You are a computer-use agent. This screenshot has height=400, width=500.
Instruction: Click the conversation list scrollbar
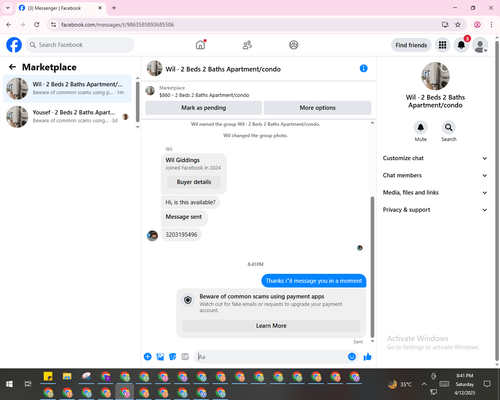pos(138,102)
